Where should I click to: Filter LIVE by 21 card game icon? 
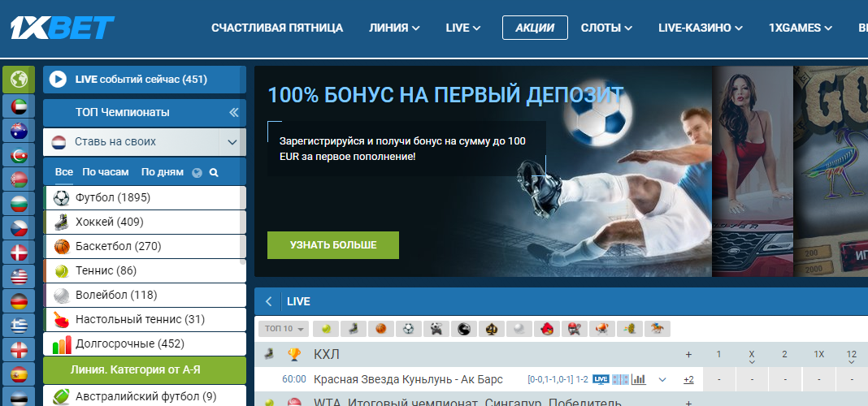492,329
